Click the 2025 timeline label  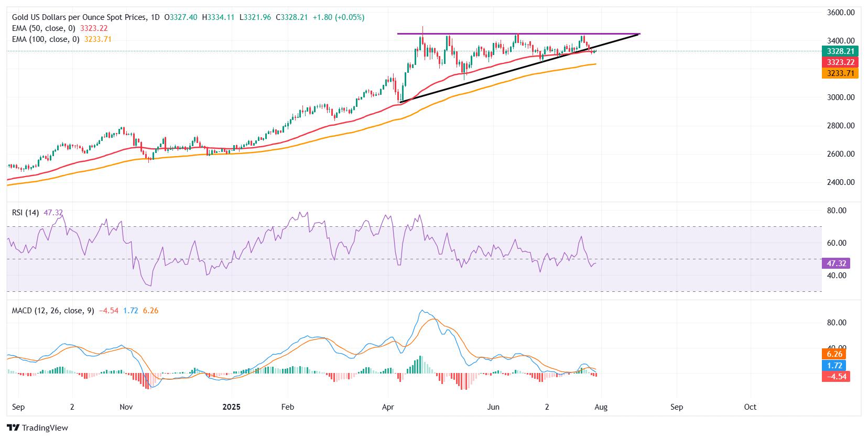coord(231,407)
